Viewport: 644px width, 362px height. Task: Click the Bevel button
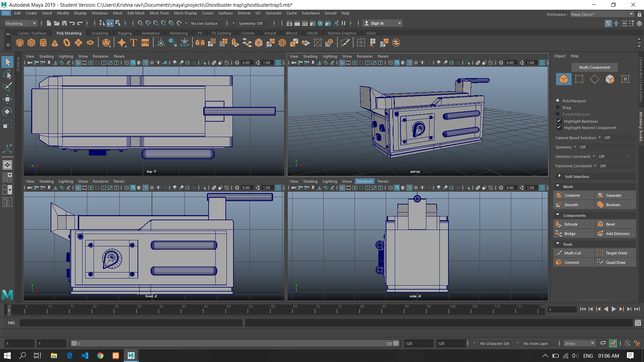tap(615, 224)
